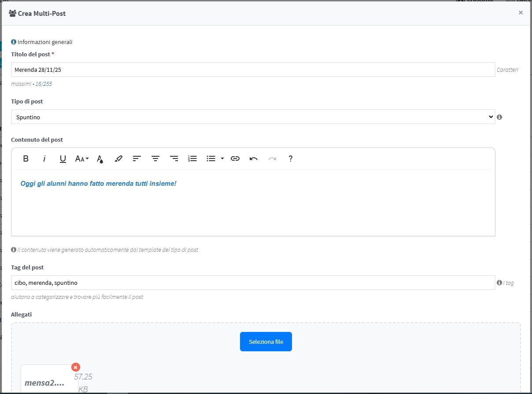Center align the post content
532x394 pixels.
click(155, 158)
